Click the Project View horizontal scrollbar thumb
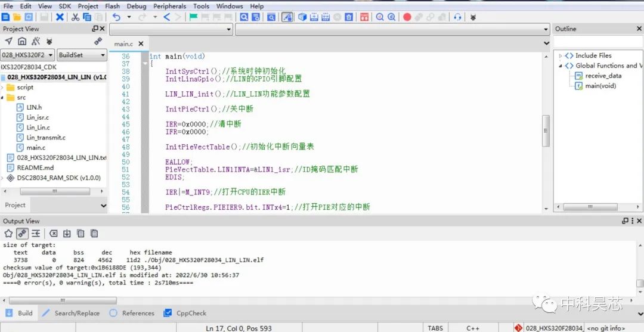Viewport: 644px width, 332px height. coord(55,192)
